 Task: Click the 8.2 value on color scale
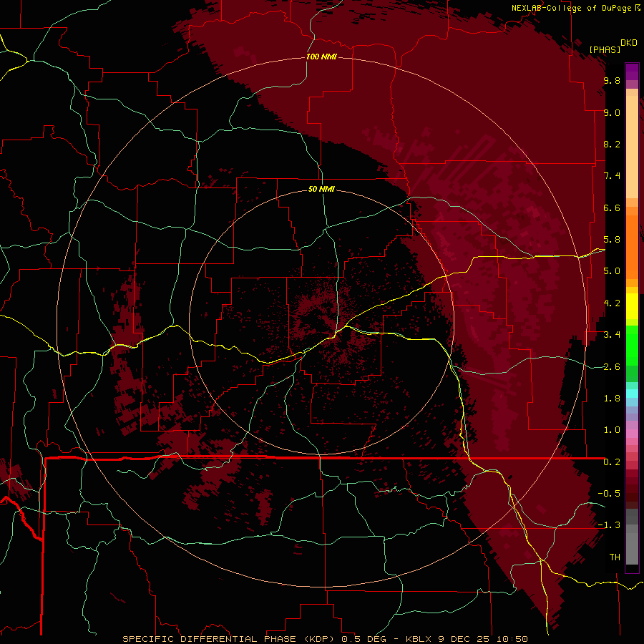tap(612, 144)
